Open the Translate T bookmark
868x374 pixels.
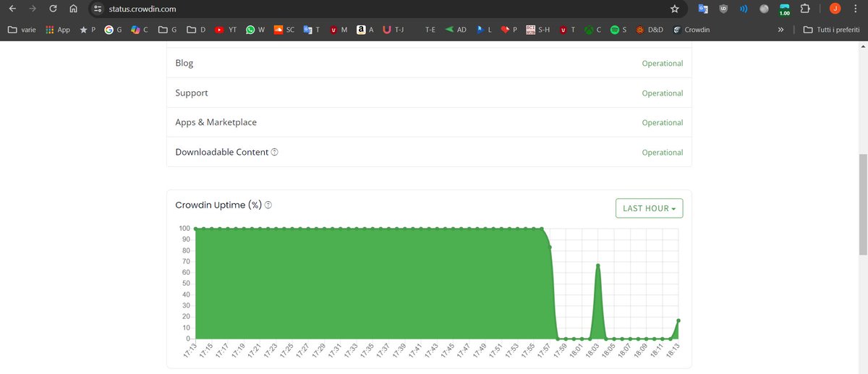click(311, 30)
